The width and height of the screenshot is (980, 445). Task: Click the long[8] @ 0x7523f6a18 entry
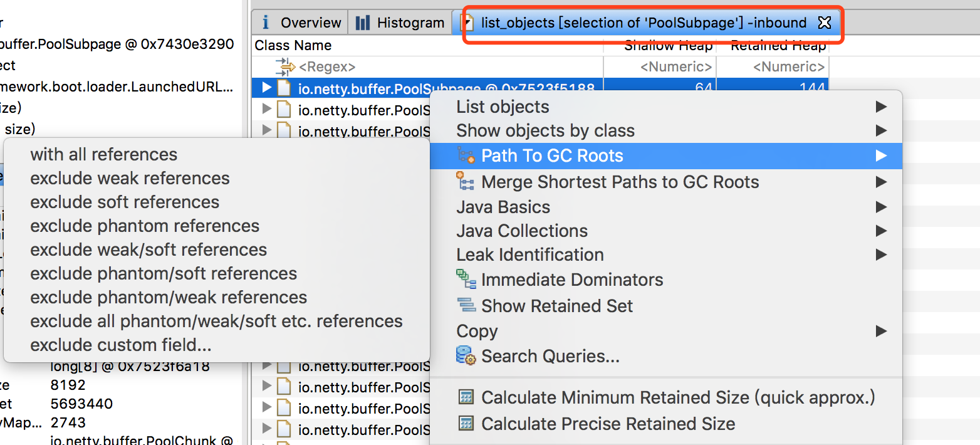click(130, 367)
